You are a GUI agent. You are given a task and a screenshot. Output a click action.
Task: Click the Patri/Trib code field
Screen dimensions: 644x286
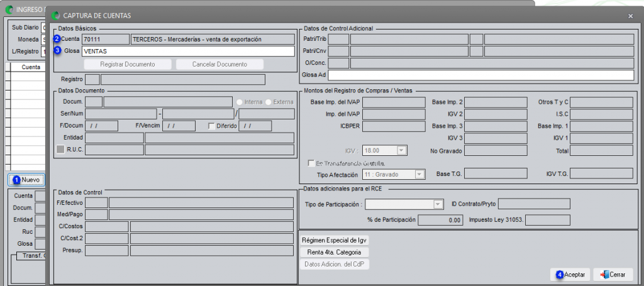point(339,40)
